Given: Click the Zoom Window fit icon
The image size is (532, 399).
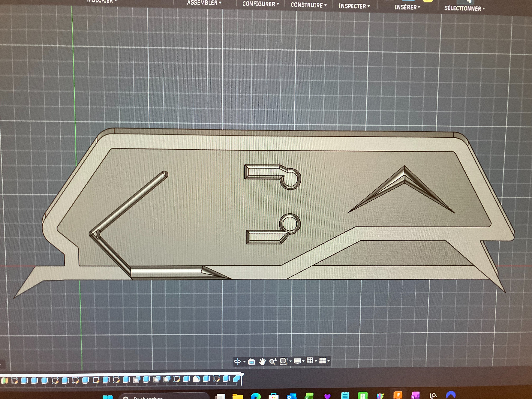Looking at the screenshot, I should (x=284, y=361).
